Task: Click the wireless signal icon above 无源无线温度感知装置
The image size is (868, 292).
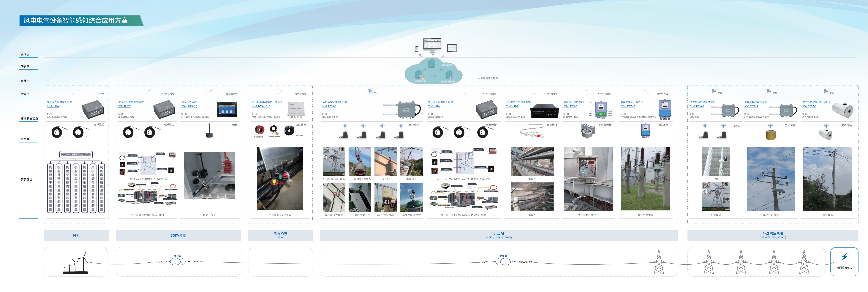Action: coord(370,91)
